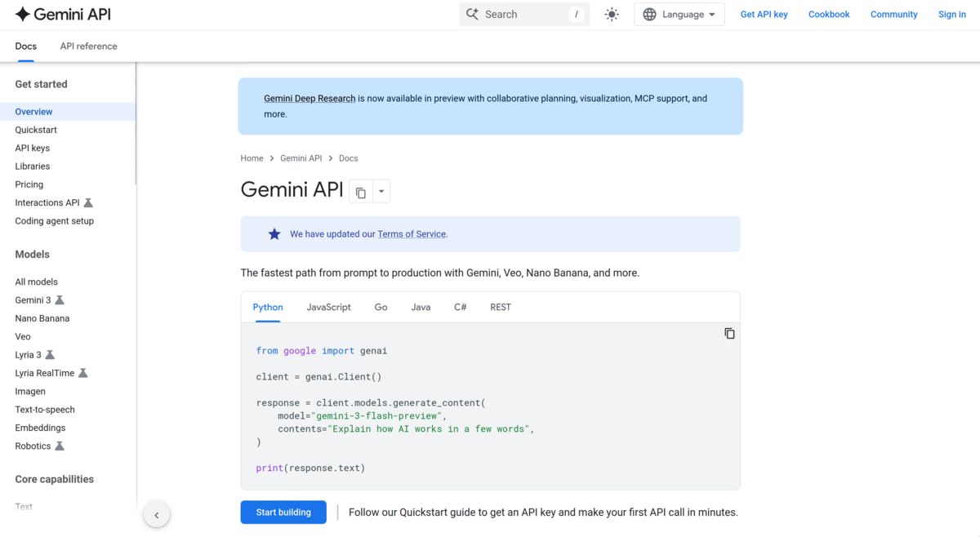Click the print(response.text) code line
The image size is (980, 537).
pyautogui.click(x=310, y=468)
